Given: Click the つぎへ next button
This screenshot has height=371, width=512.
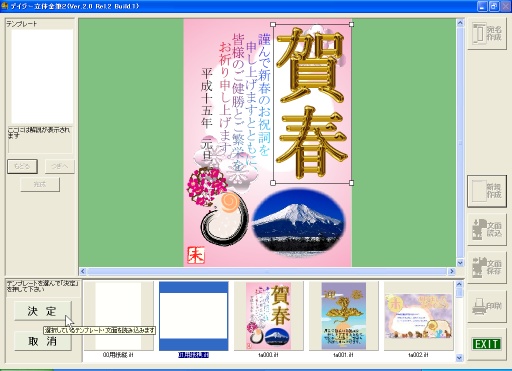Looking at the screenshot, I should click(x=60, y=166).
